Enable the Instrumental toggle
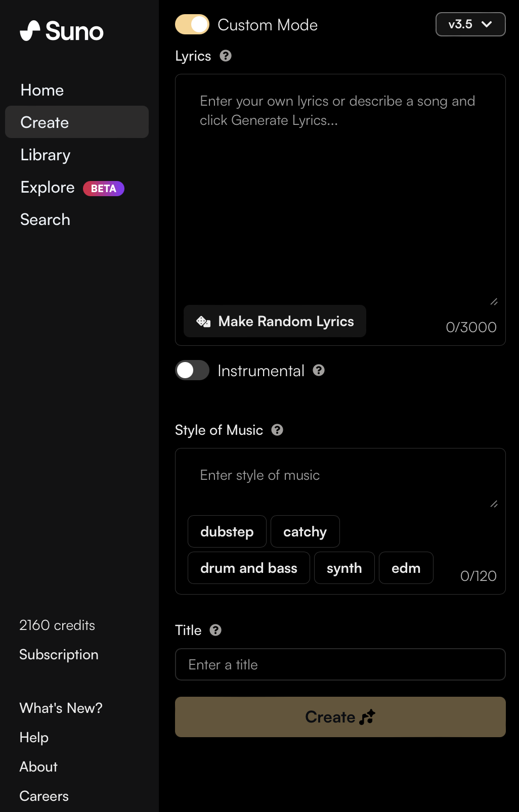This screenshot has height=812, width=519. 192,370
